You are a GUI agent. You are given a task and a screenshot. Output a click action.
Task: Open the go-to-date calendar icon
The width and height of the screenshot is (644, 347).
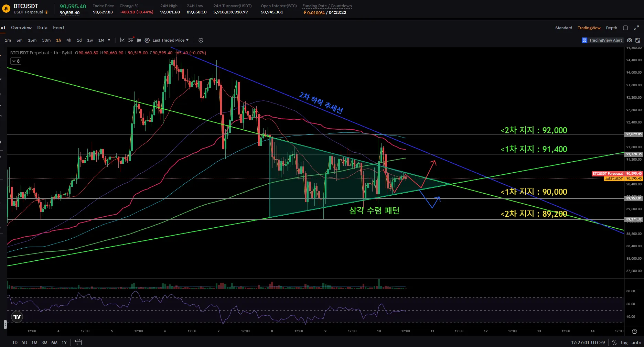78,343
